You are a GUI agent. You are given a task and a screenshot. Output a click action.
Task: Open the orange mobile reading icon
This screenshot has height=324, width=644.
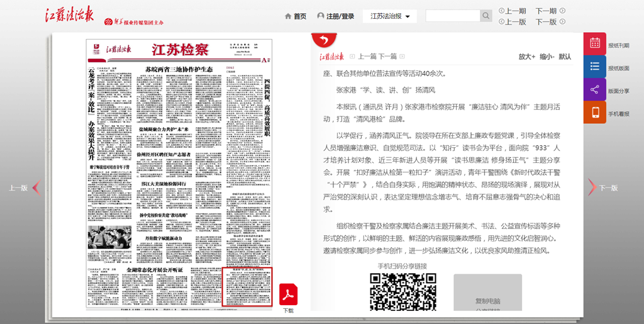pyautogui.click(x=594, y=113)
